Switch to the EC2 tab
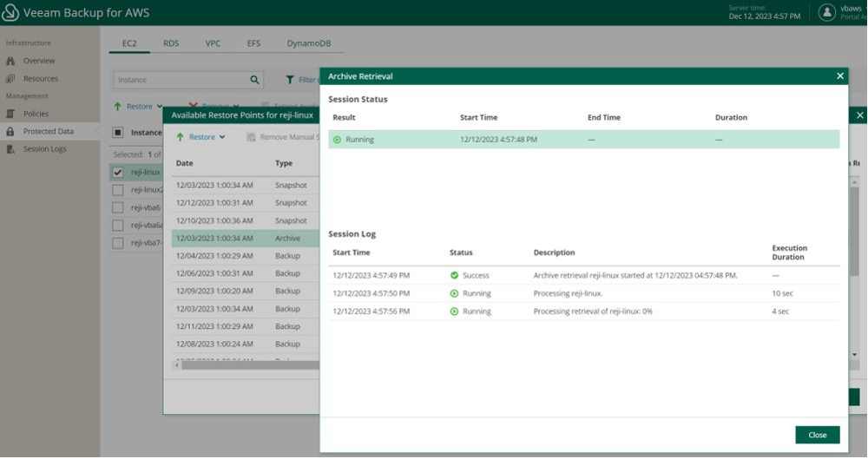This screenshot has height=459, width=868. tap(129, 43)
